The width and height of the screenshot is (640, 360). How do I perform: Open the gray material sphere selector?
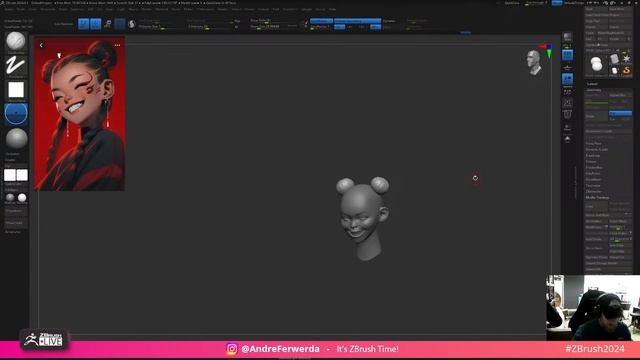[x=16, y=139]
